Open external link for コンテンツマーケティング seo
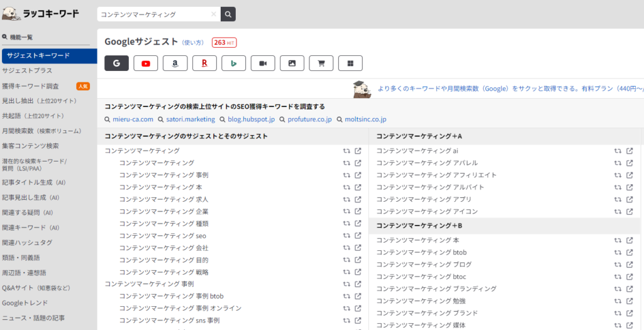Viewport: 644px width, 330px height. point(358,236)
